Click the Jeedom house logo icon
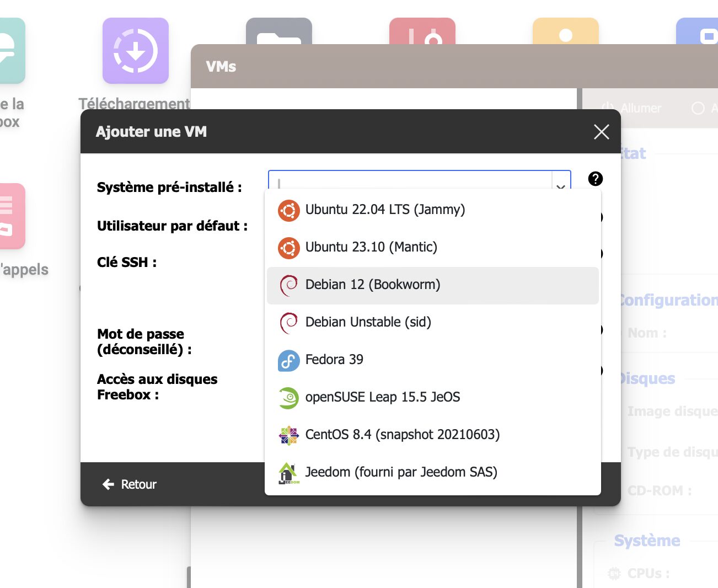718x588 pixels. point(288,473)
